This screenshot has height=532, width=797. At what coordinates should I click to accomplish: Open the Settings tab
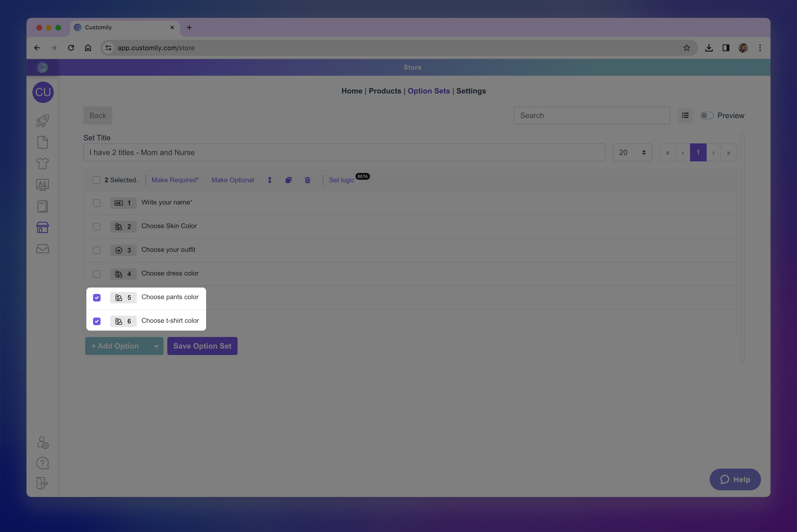[471, 91]
